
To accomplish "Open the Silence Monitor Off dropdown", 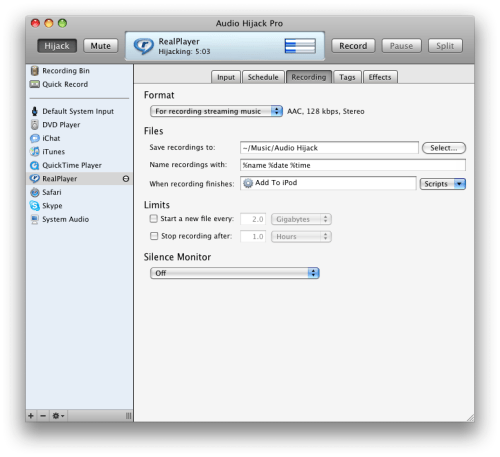I will (235, 273).
